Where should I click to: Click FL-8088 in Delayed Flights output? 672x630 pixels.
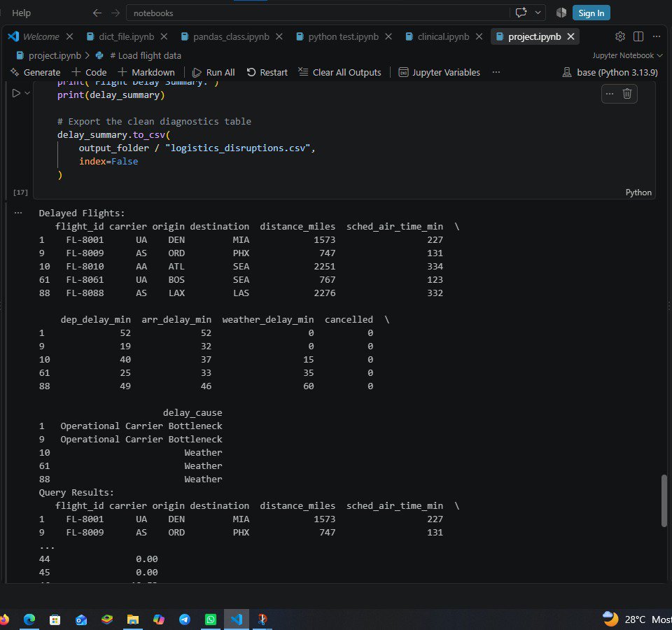pos(85,293)
